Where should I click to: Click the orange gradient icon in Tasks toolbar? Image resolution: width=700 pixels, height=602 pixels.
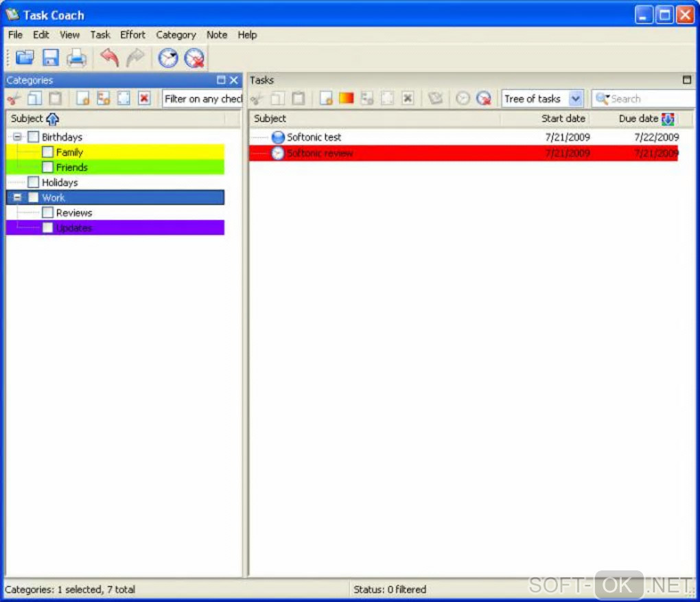click(x=347, y=98)
